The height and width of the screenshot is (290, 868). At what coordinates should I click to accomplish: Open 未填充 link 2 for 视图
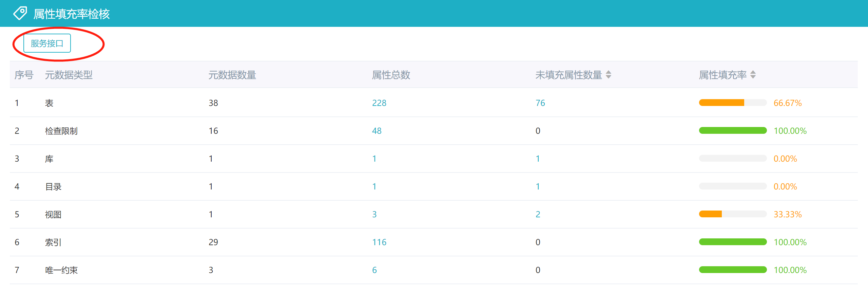[538, 214]
